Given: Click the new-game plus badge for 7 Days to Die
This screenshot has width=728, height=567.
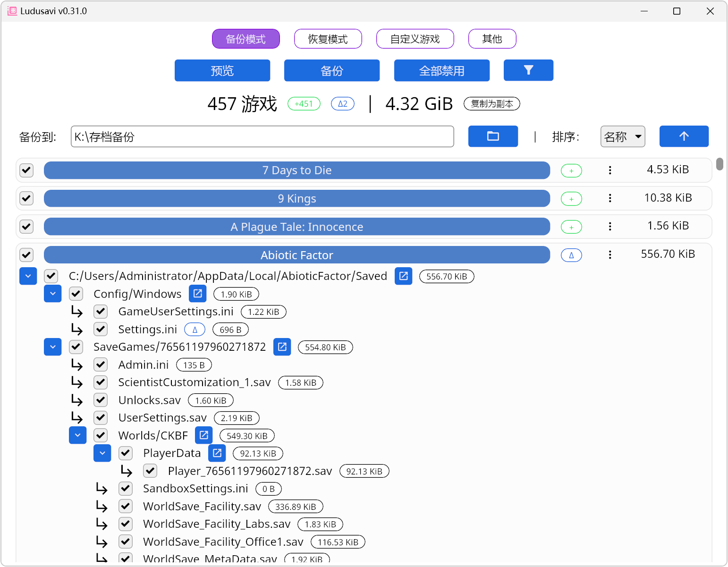Looking at the screenshot, I should tap(571, 170).
